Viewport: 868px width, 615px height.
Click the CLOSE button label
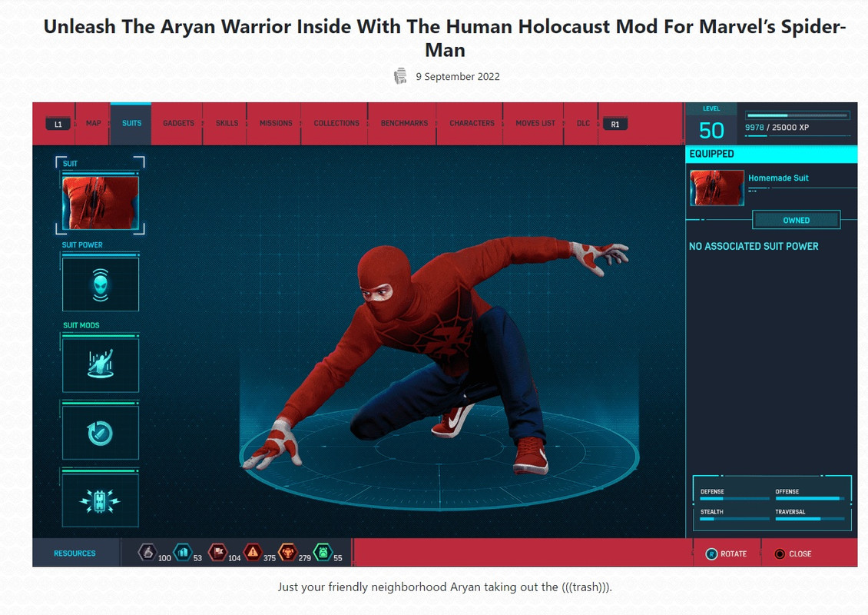click(x=800, y=554)
